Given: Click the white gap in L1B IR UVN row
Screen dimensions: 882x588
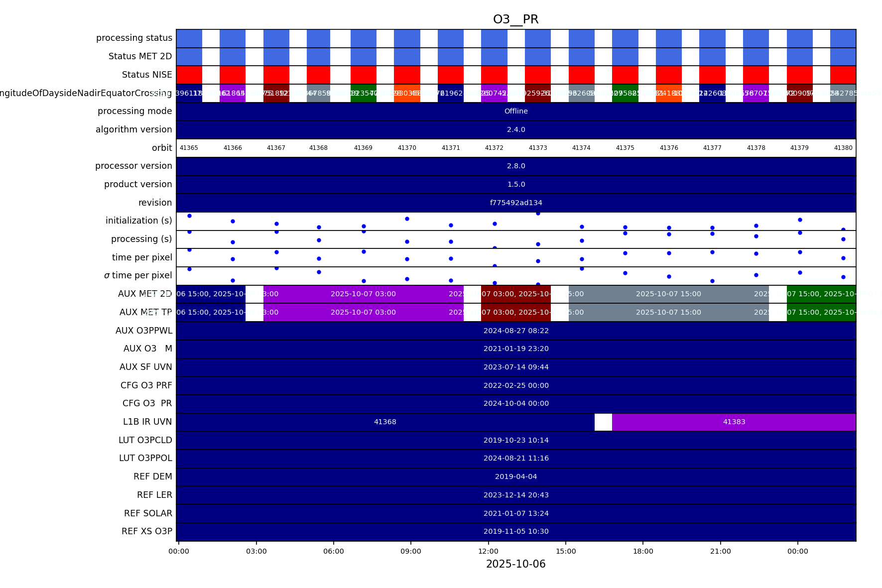Looking at the screenshot, I should 603,422.
